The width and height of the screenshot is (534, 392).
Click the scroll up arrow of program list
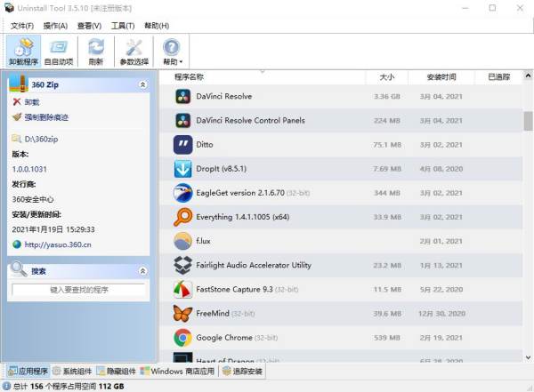(528, 76)
